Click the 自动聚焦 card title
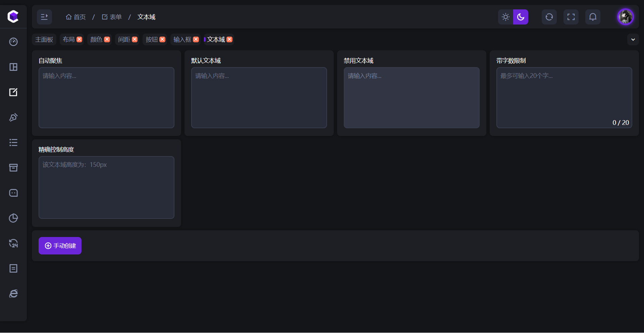Screen dimensions: 644x333 [x=50, y=61]
